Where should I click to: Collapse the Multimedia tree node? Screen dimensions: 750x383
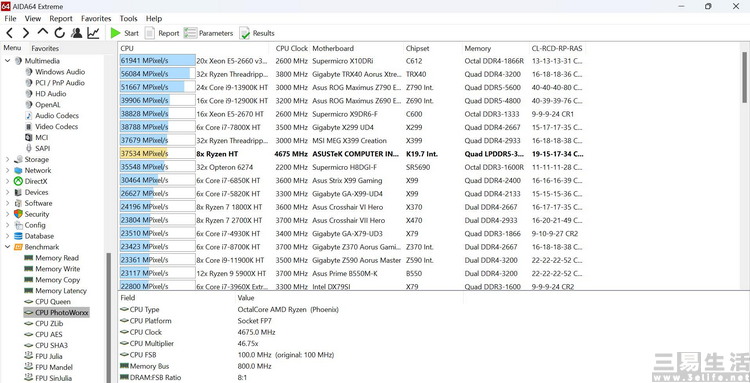coord(7,61)
